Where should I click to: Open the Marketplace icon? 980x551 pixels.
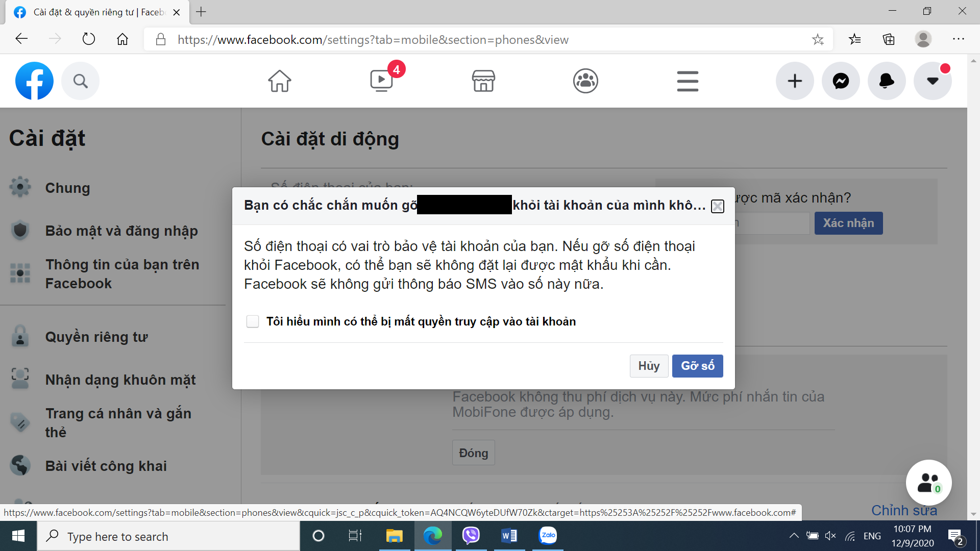coord(483,81)
